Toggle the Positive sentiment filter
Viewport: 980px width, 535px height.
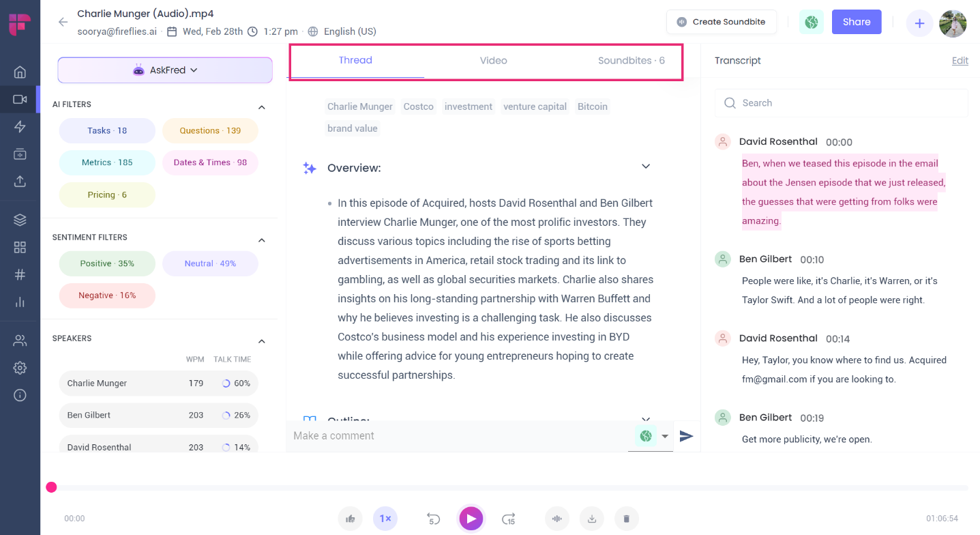pos(106,263)
